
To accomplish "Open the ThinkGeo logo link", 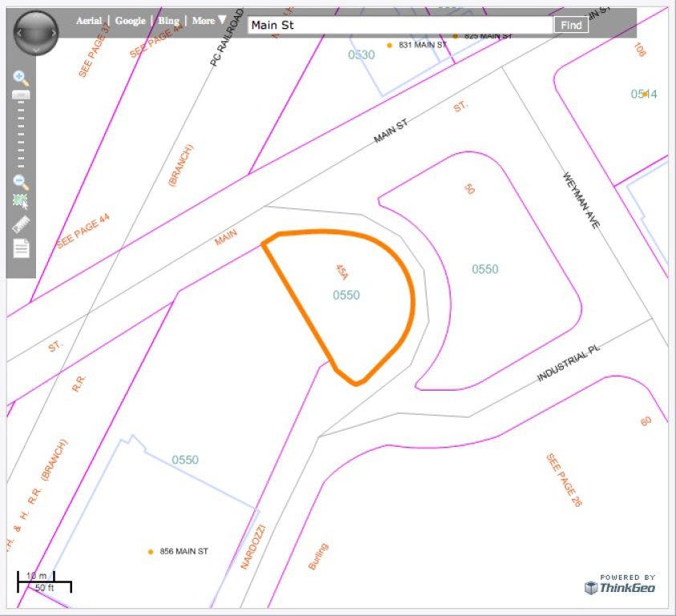I will (620, 586).
